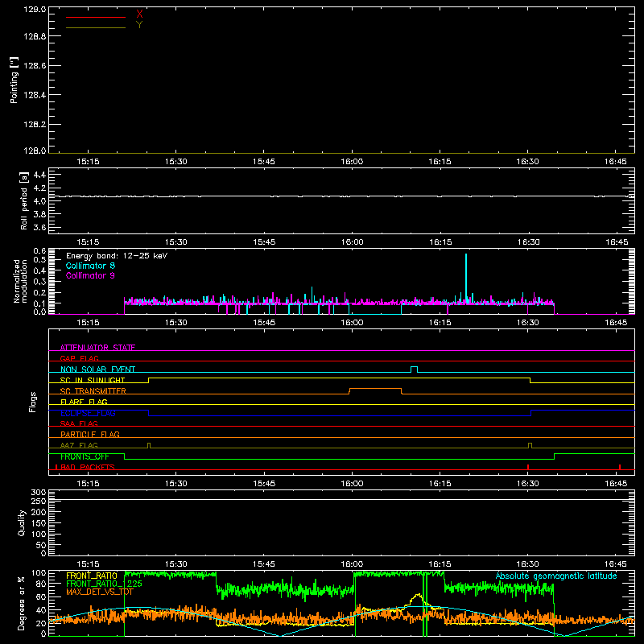Click the white roll period trace line

click(x=341, y=196)
